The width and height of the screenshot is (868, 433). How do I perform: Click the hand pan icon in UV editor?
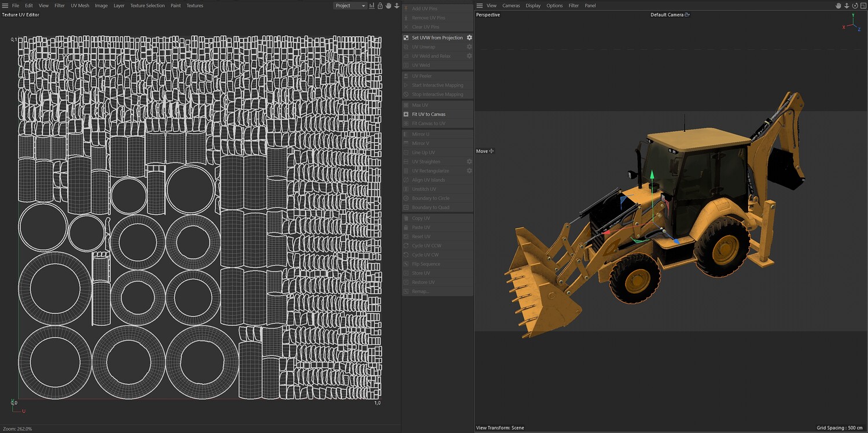point(388,6)
